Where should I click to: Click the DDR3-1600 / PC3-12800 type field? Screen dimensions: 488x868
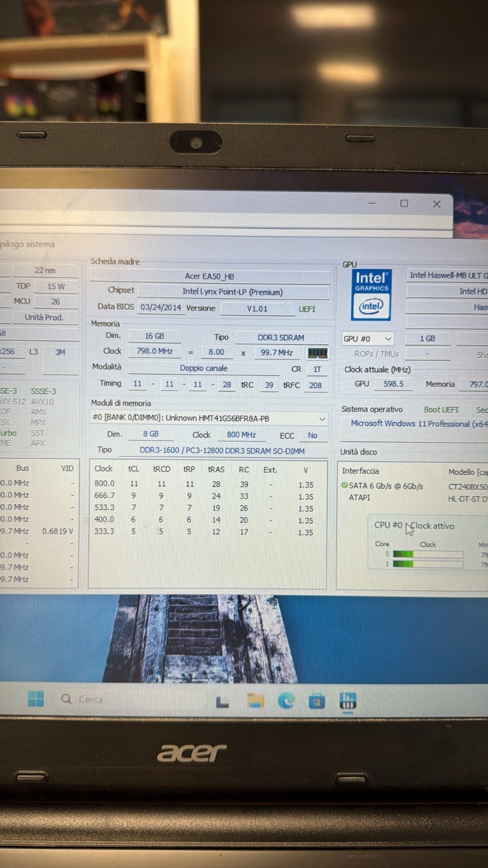[222, 451]
